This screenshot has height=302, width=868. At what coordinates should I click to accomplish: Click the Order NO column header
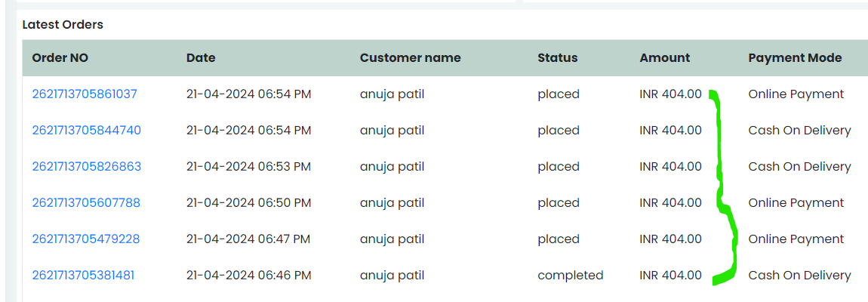pos(60,57)
